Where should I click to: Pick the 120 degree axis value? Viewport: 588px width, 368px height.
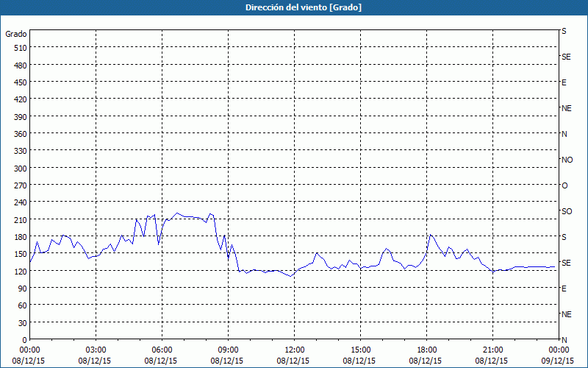tap(21, 272)
